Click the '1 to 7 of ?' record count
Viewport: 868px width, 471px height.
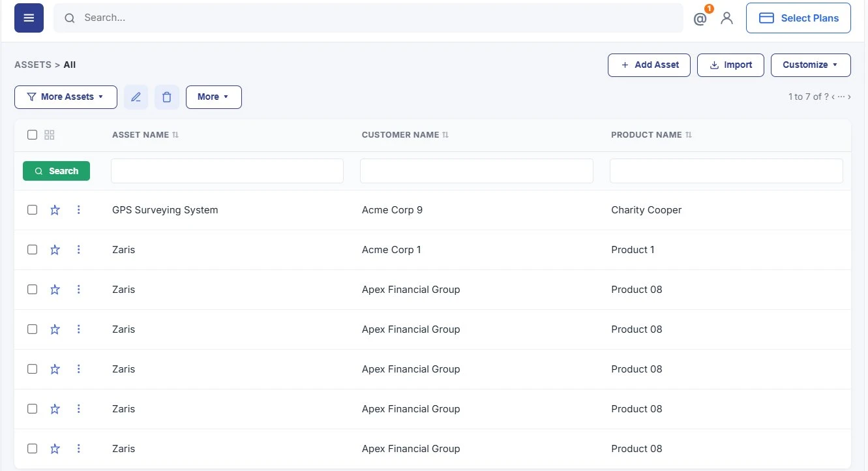coord(808,97)
